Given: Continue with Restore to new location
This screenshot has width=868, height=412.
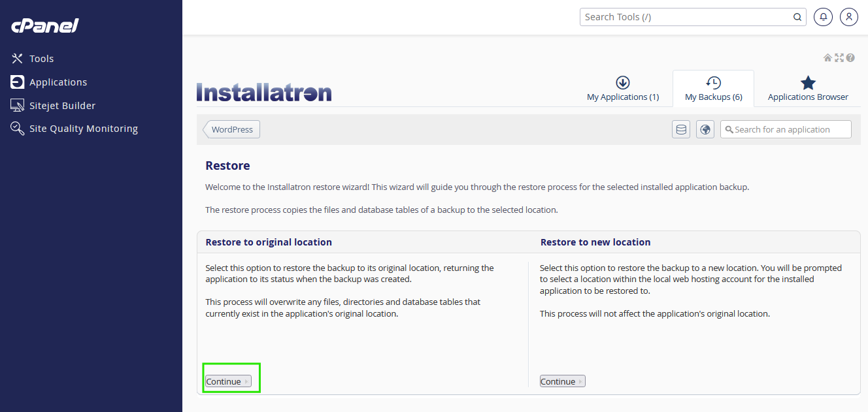Looking at the screenshot, I should coord(563,381).
